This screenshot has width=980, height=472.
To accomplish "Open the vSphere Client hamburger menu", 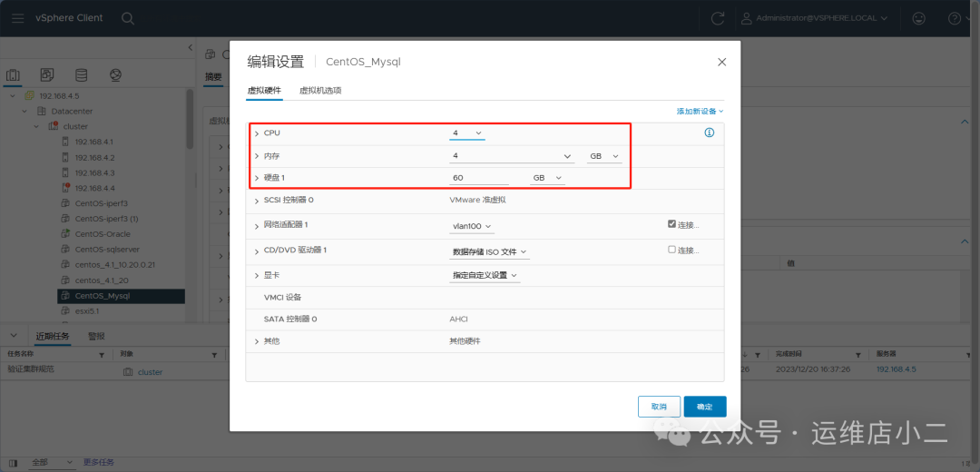I will [x=17, y=18].
